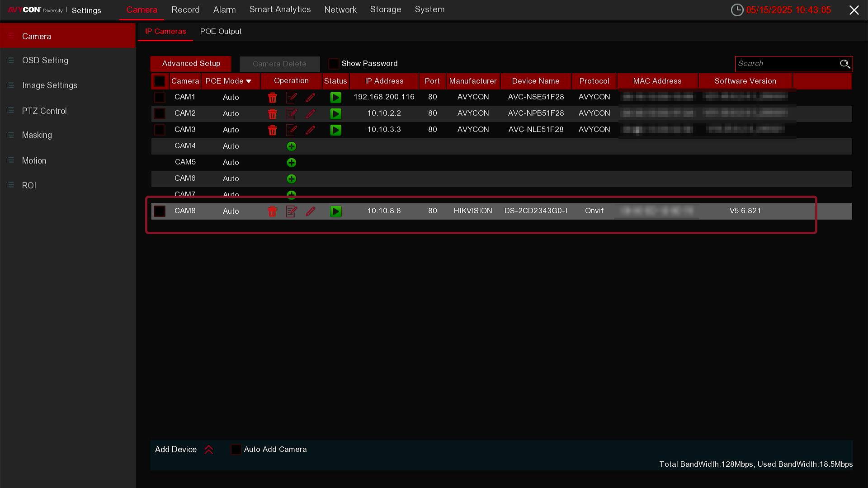Focus the Search input field
Screen dimensions: 868x488
787,64
